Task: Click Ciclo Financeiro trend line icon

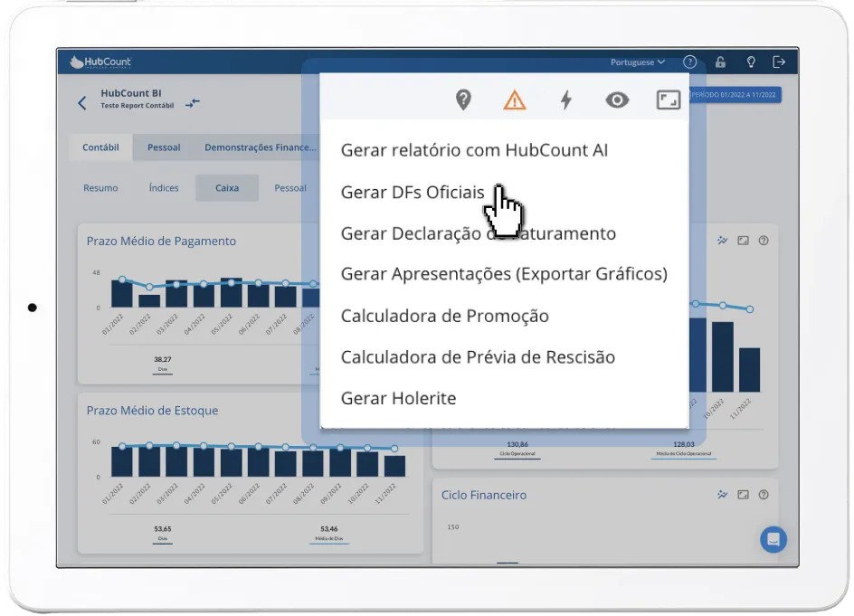Action: (722, 495)
